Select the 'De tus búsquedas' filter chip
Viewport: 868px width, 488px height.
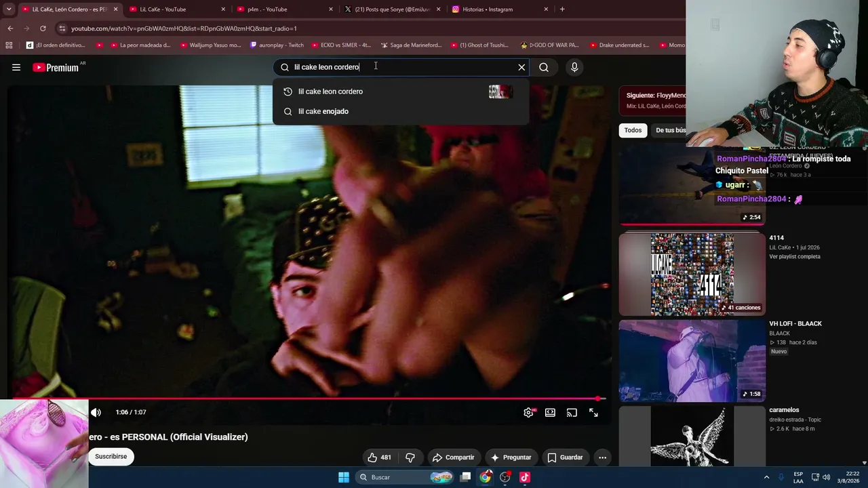tap(670, 130)
